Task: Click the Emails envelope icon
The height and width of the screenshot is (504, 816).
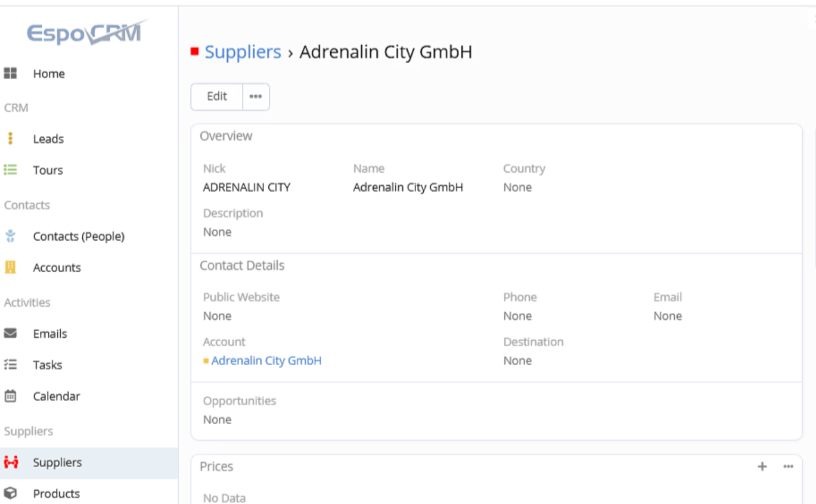Action: pos(10,334)
